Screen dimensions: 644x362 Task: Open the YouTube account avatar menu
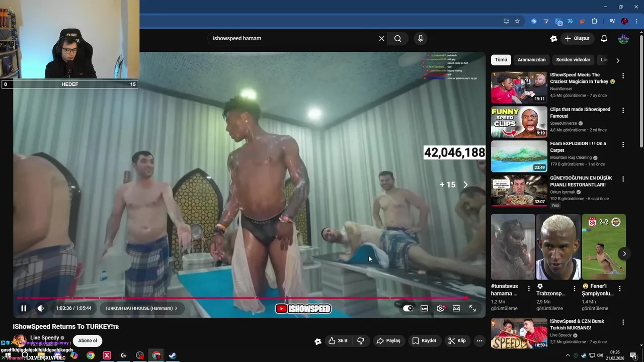tap(623, 38)
